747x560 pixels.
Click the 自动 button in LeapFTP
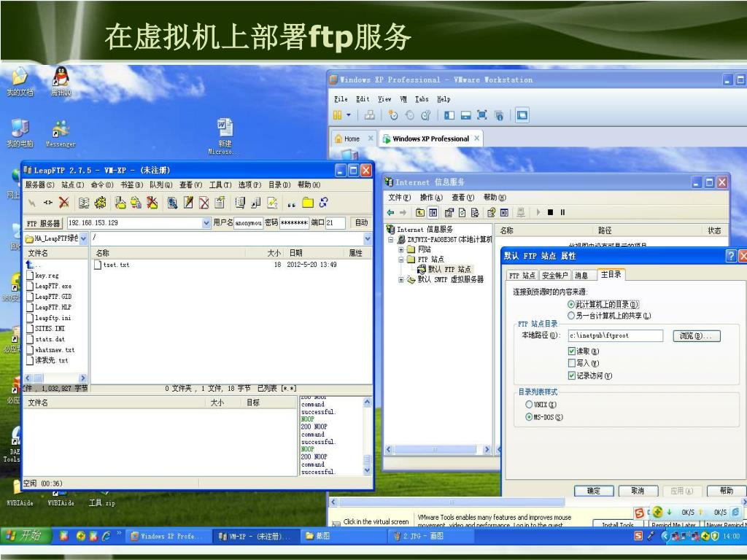(x=361, y=223)
